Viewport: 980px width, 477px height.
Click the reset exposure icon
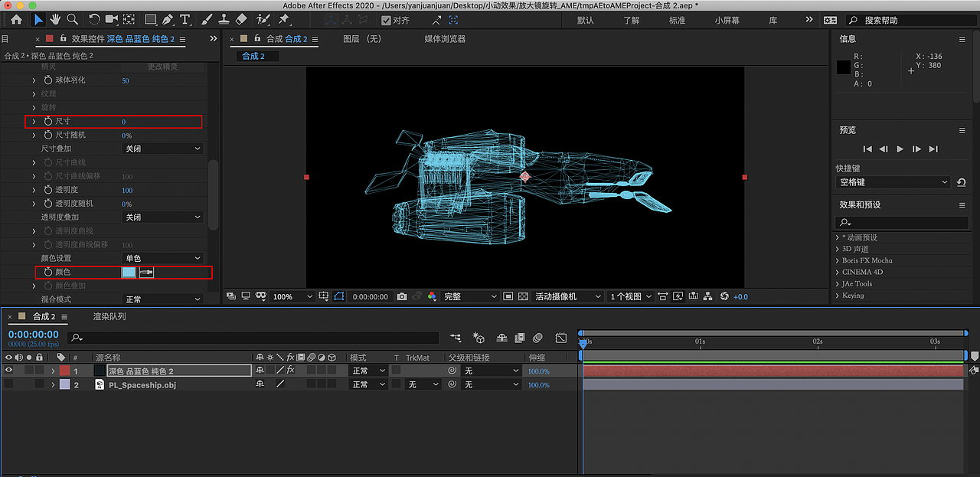[724, 296]
